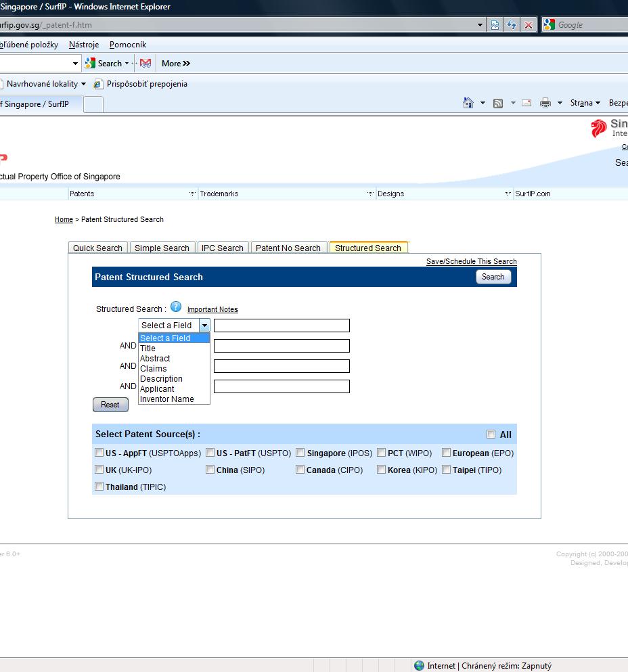Switch to the IPC Search tab
Viewport: 628px width, 672px height.
(x=223, y=248)
